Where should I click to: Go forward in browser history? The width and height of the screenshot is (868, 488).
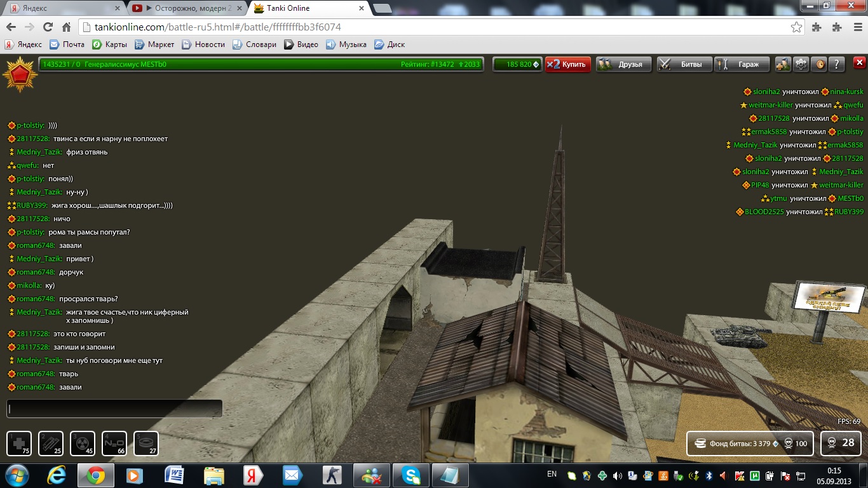(x=29, y=27)
